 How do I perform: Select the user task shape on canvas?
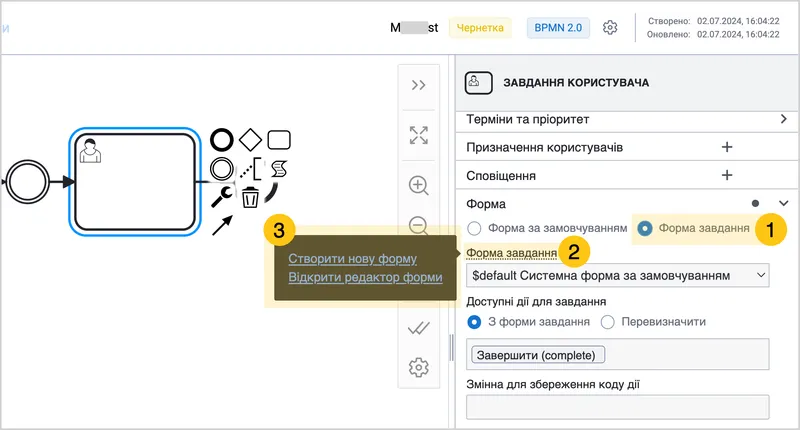[x=135, y=182]
